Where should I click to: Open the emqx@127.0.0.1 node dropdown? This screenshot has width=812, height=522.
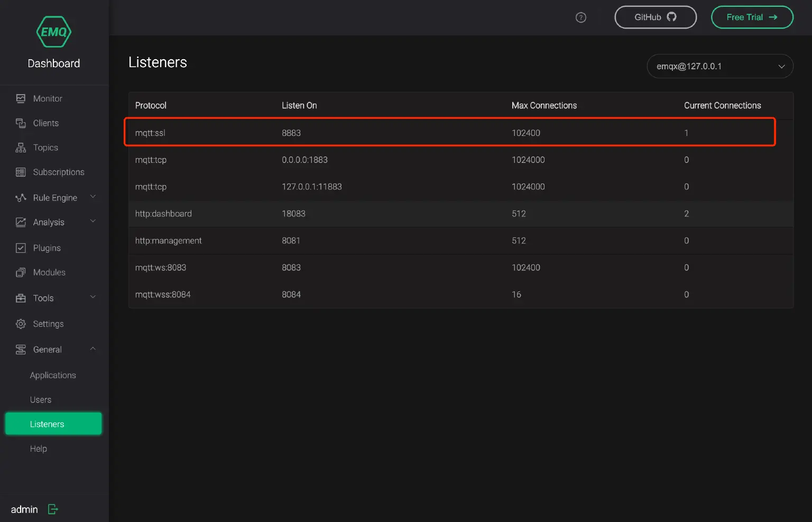[x=719, y=66]
